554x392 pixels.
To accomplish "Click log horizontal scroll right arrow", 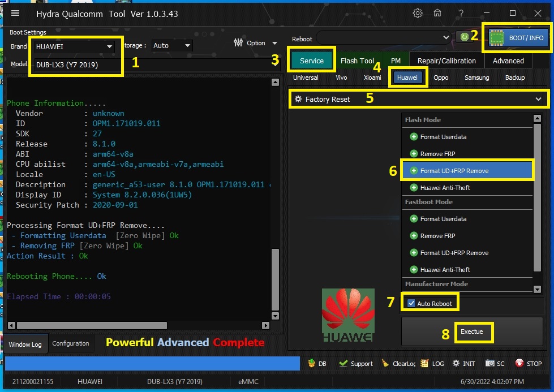I will pyautogui.click(x=266, y=325).
